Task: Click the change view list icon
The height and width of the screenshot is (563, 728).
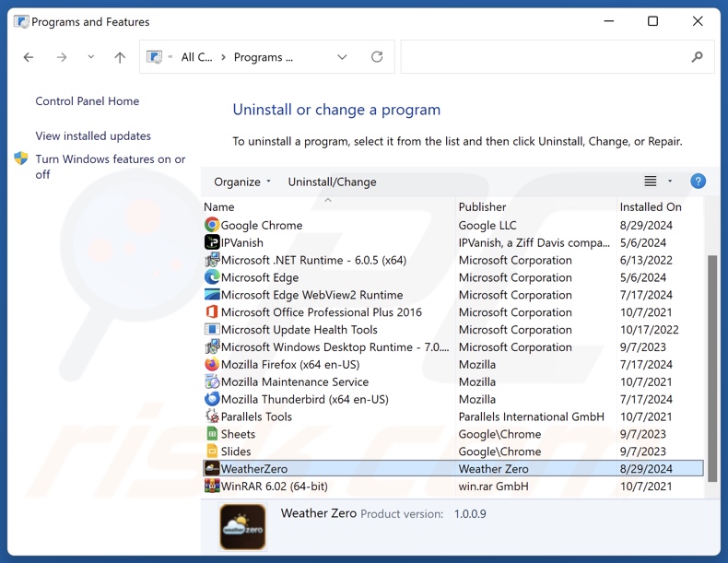Action: [650, 181]
